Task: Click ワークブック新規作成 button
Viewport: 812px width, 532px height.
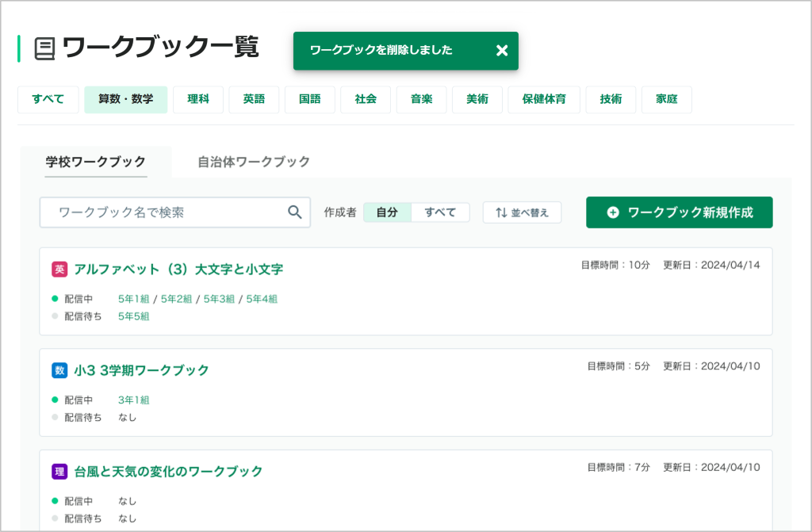Action: [680, 212]
